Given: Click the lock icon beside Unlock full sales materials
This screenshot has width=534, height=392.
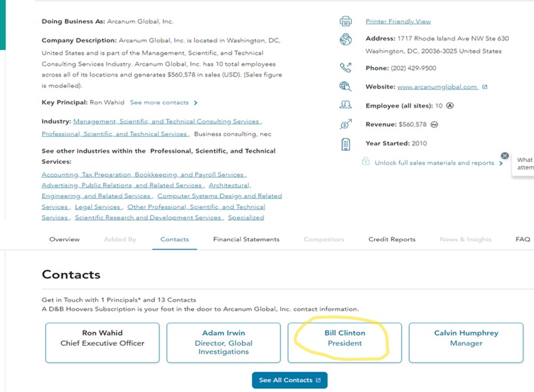Looking at the screenshot, I should (366, 161).
